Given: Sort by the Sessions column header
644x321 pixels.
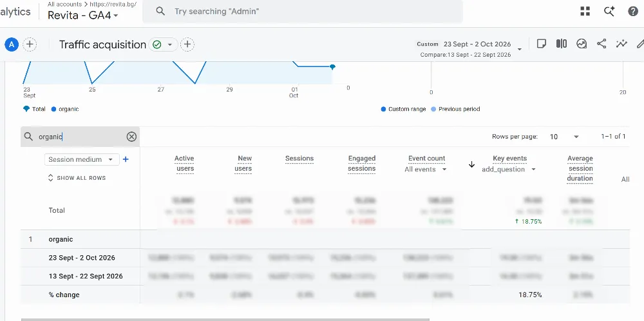Looking at the screenshot, I should pos(299,159).
